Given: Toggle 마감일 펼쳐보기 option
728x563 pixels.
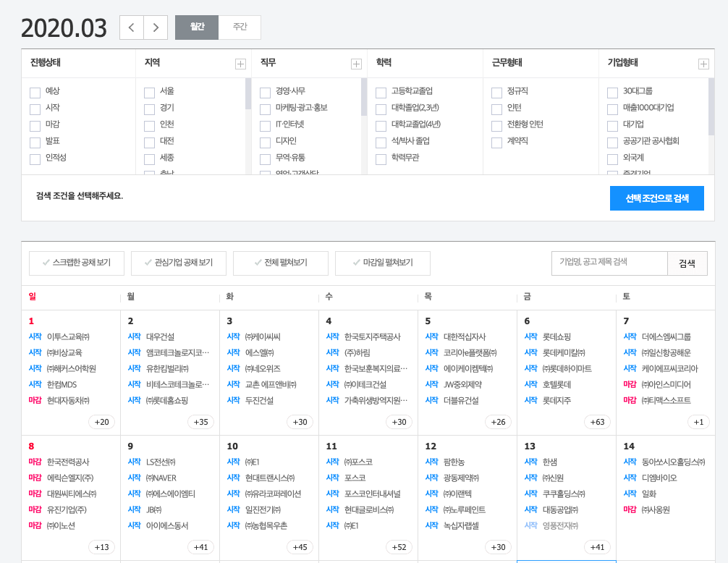Looking at the screenshot, I should 383,263.
